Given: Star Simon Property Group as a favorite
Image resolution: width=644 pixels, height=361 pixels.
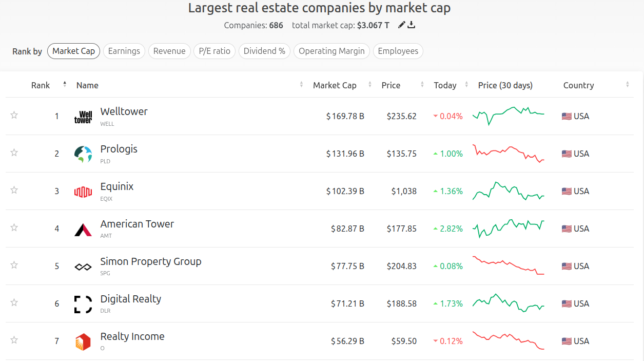Looking at the screenshot, I should click(x=14, y=265).
